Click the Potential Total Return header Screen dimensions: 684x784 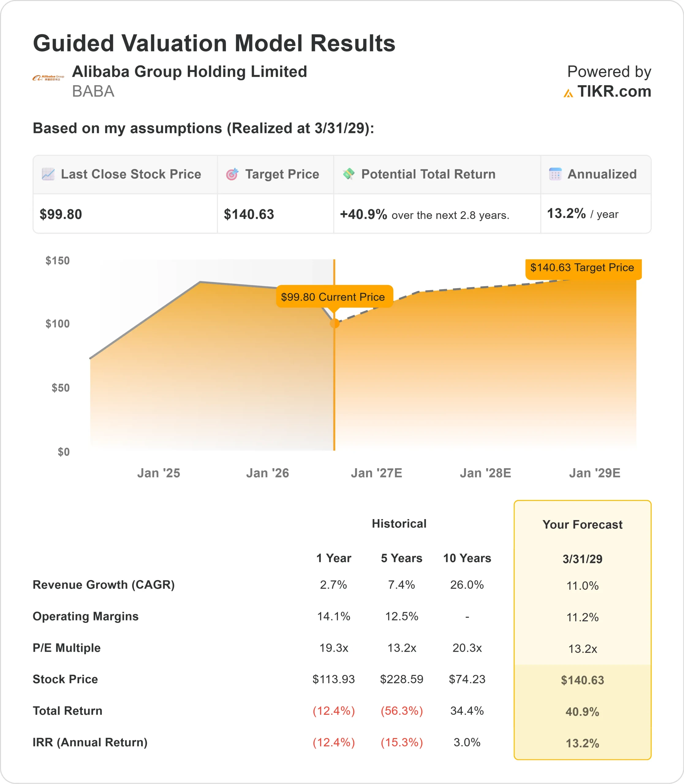tap(428, 174)
